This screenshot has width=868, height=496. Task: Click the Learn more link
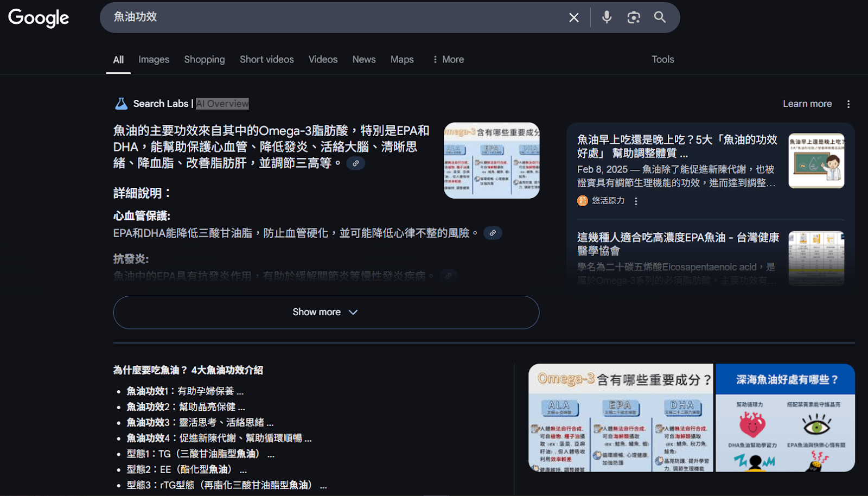(x=807, y=103)
